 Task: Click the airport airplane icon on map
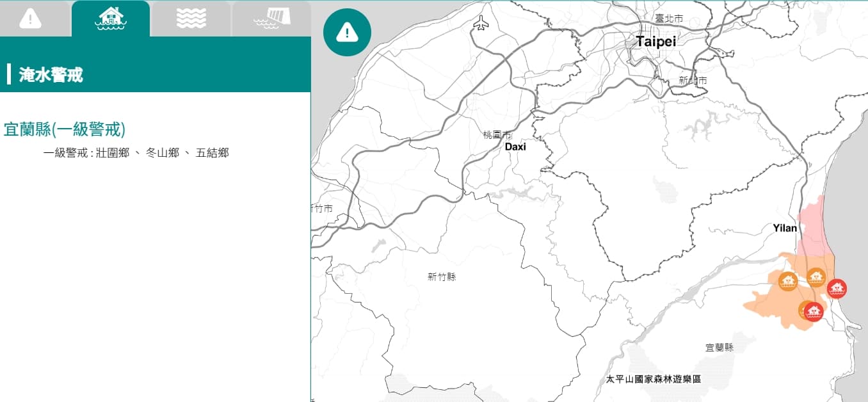click(481, 24)
